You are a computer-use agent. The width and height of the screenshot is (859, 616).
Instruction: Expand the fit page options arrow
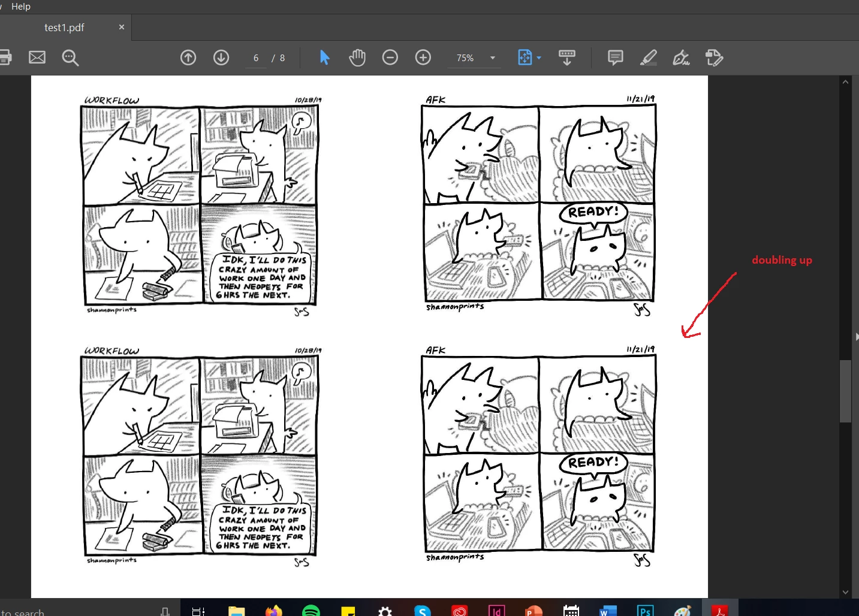[x=539, y=58]
